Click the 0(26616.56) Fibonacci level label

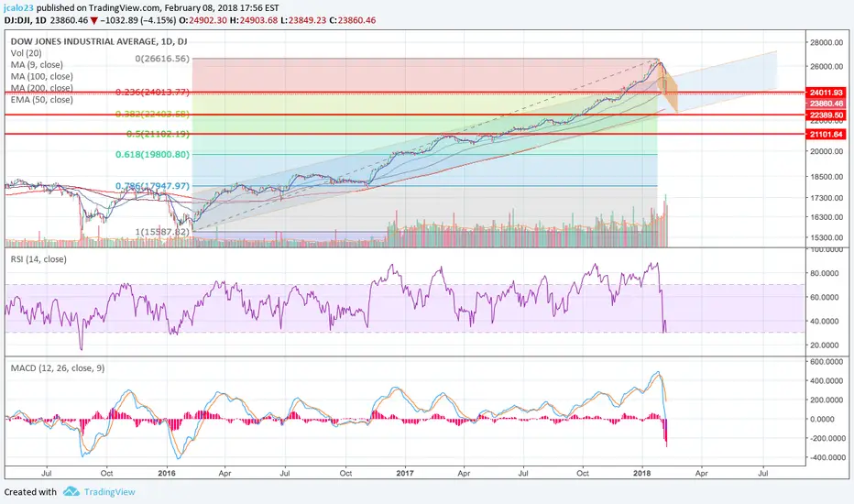tap(162, 59)
